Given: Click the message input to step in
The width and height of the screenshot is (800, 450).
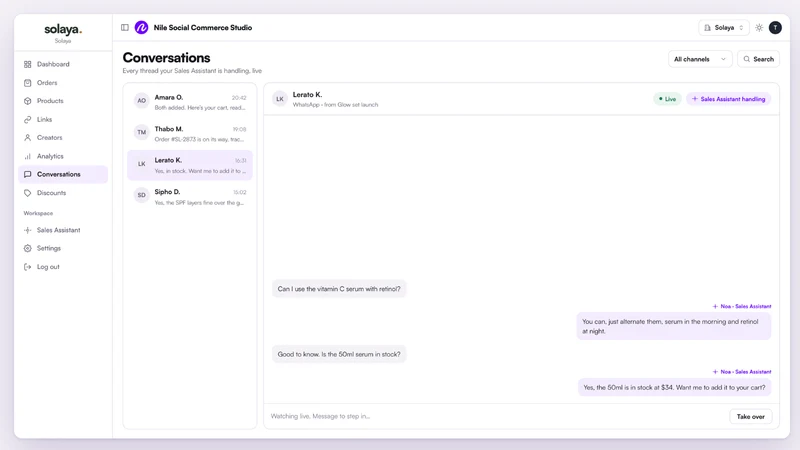Looking at the screenshot, I should (x=496, y=416).
